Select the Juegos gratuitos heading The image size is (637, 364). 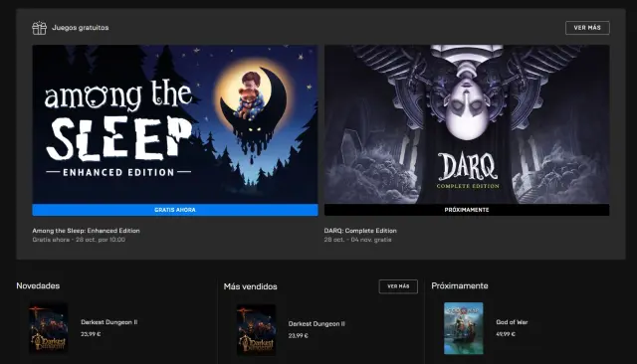pyautogui.click(x=81, y=28)
